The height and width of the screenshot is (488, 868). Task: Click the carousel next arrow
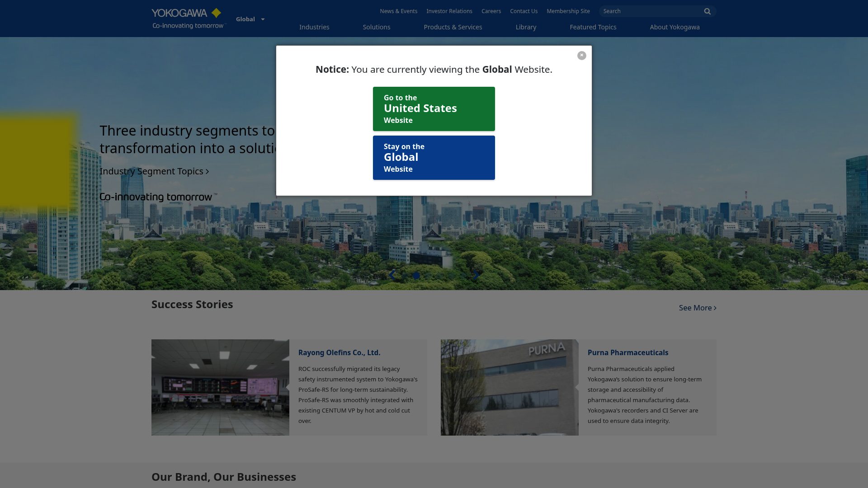[x=476, y=275]
